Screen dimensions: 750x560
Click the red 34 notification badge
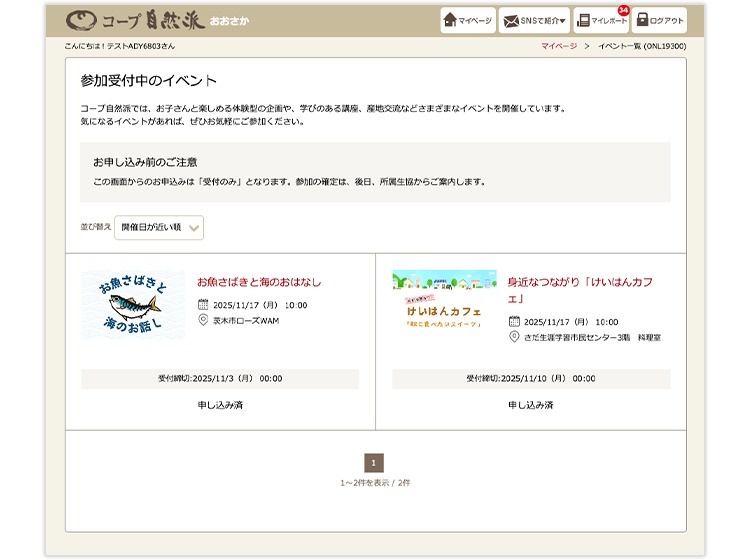[623, 10]
